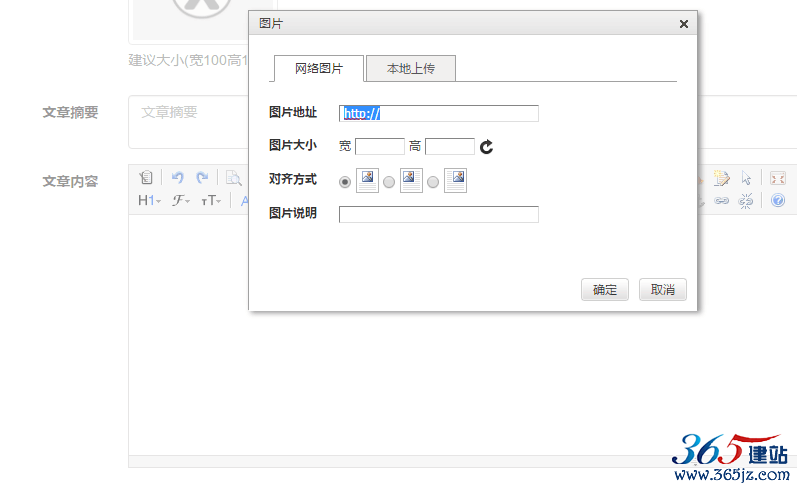Open the font family F dropdown

[180, 200]
